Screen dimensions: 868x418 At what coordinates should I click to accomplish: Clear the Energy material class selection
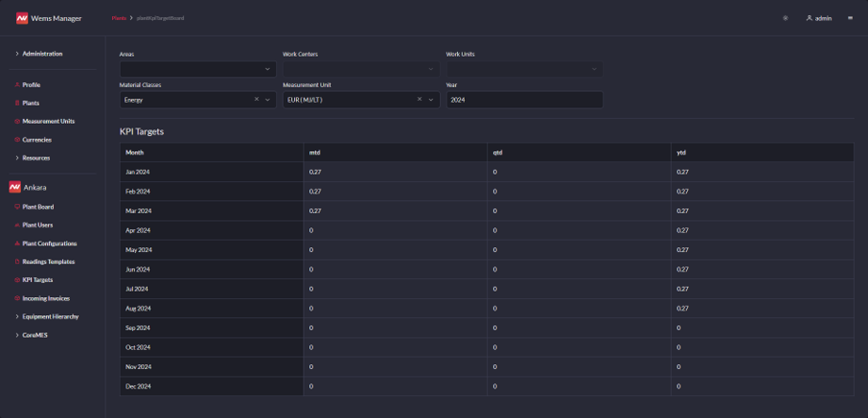tap(256, 99)
